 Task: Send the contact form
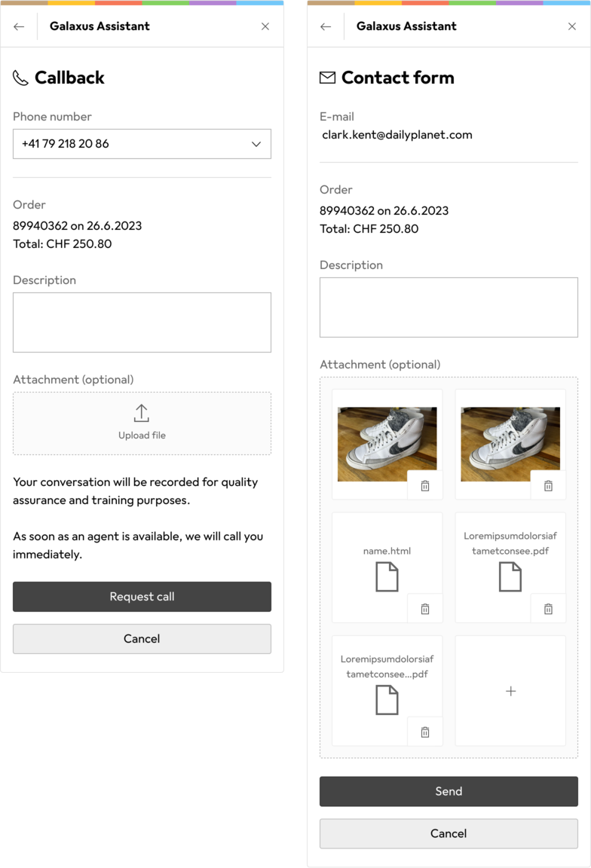(x=449, y=792)
